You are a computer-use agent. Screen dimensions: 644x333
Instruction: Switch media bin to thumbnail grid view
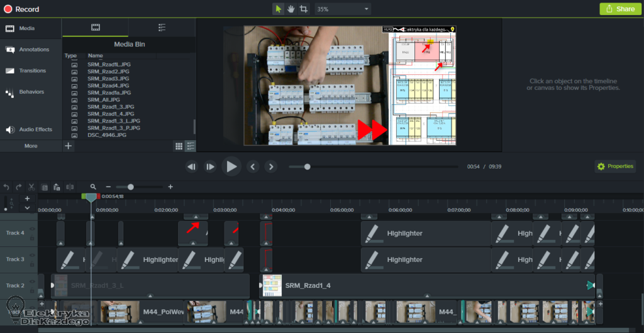click(179, 146)
